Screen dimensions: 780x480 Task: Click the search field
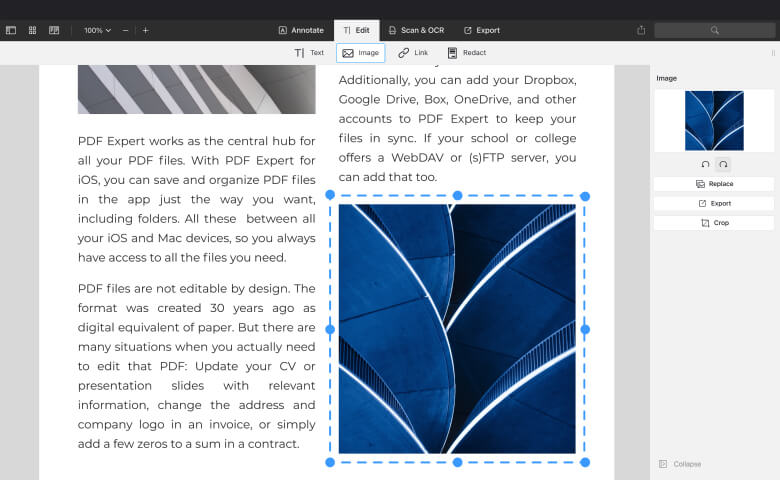pos(713,30)
